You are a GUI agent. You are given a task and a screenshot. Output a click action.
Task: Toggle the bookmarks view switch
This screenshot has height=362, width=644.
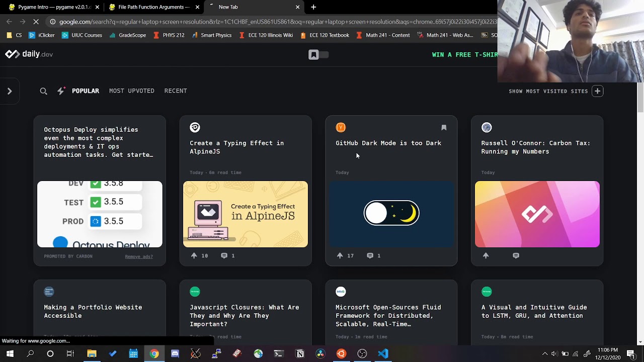tap(318, 55)
